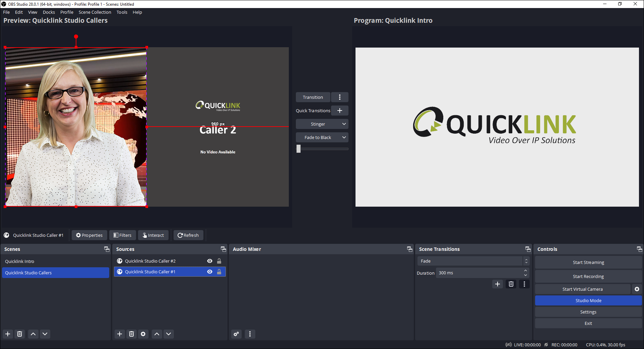This screenshot has width=644, height=349.
Task: Undock the Scenes panel
Action: (x=107, y=249)
